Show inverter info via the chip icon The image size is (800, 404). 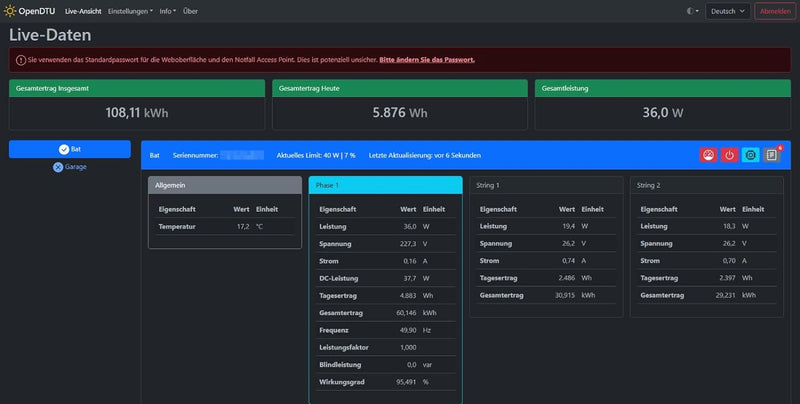tap(750, 155)
